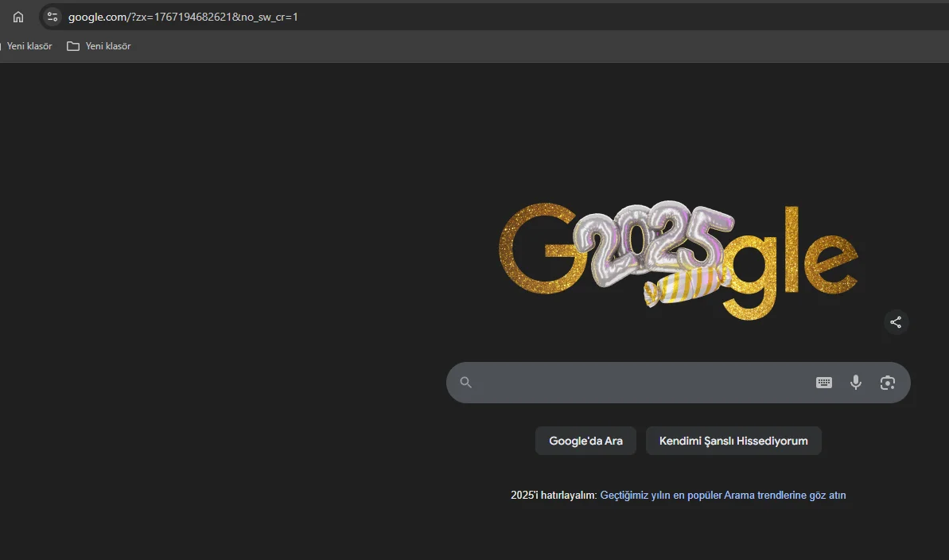Image resolution: width=949 pixels, height=560 pixels.
Task: Click the magnifier icon in search box
Action: tap(465, 382)
